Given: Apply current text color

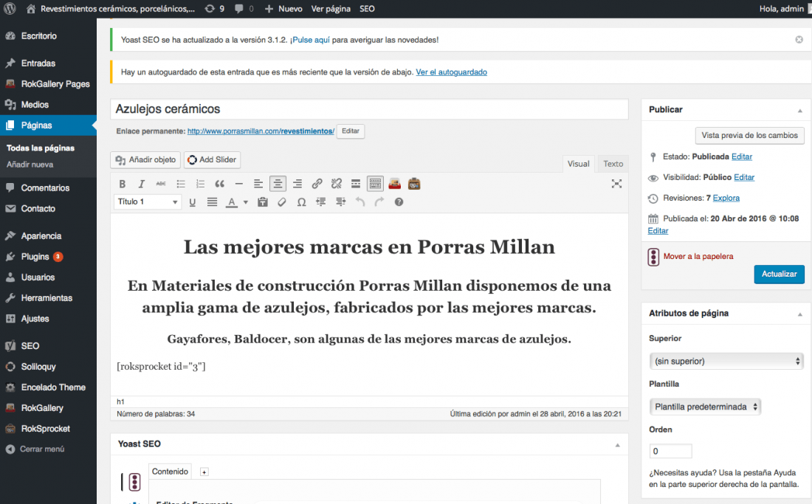Looking at the screenshot, I should click(x=232, y=202).
